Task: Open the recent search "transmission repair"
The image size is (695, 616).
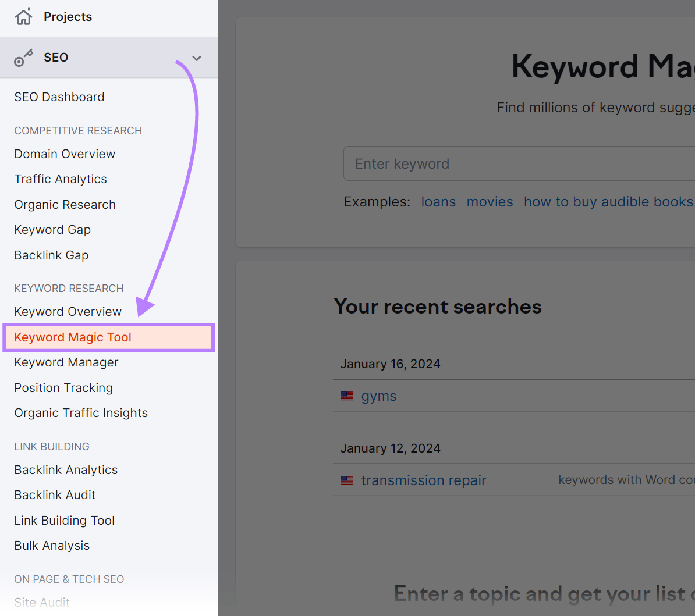Action: 423,480
